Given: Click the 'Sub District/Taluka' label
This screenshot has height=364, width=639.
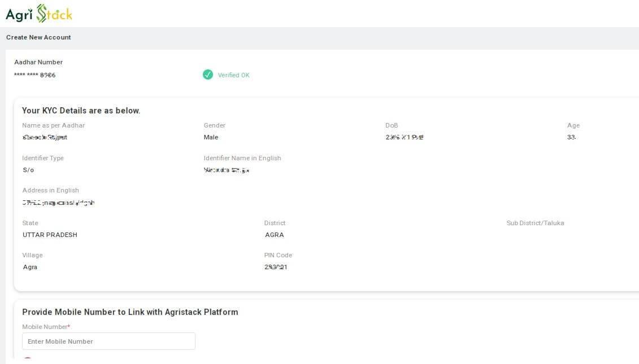Looking at the screenshot, I should 535,223.
